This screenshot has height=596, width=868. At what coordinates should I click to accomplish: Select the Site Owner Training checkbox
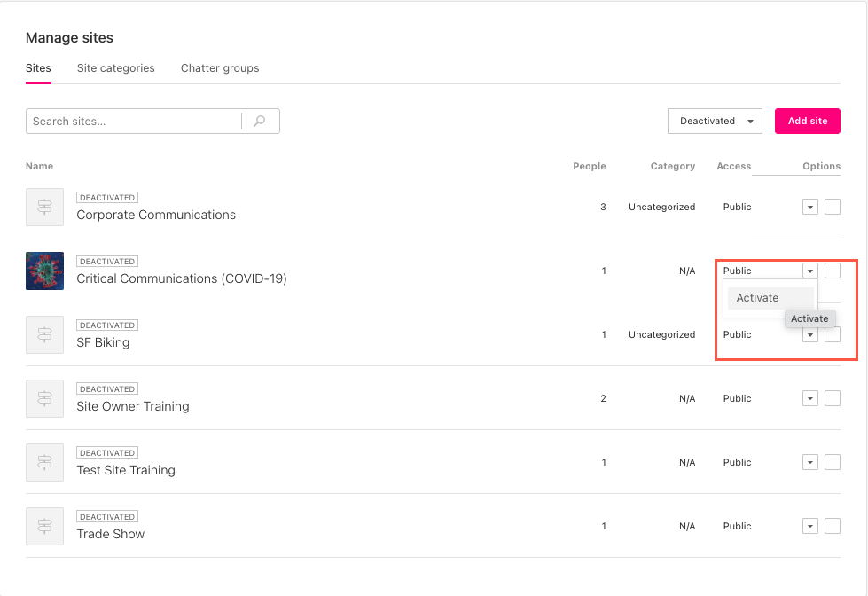[x=832, y=398]
